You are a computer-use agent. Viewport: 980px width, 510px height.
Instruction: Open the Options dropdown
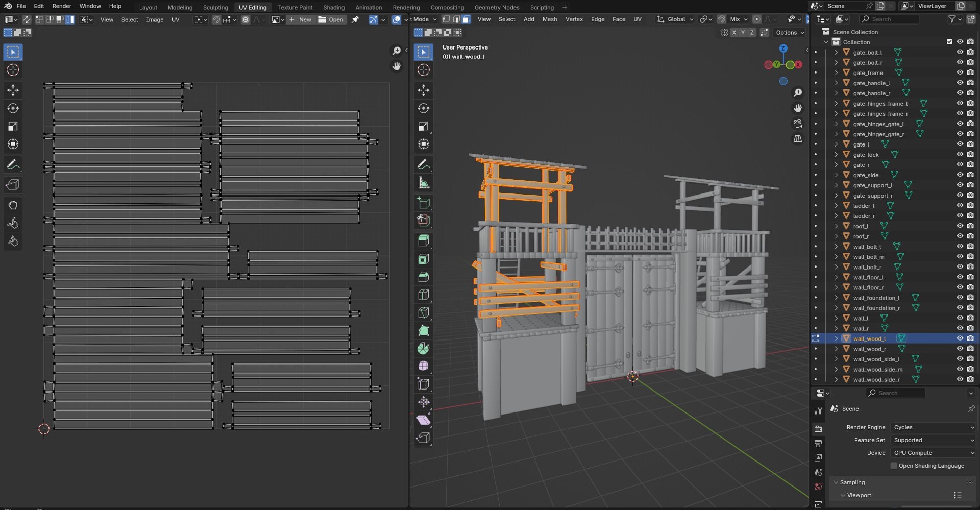click(x=790, y=32)
